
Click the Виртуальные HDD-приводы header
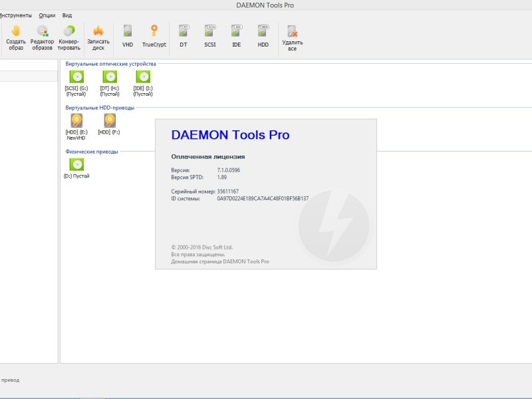click(x=100, y=108)
